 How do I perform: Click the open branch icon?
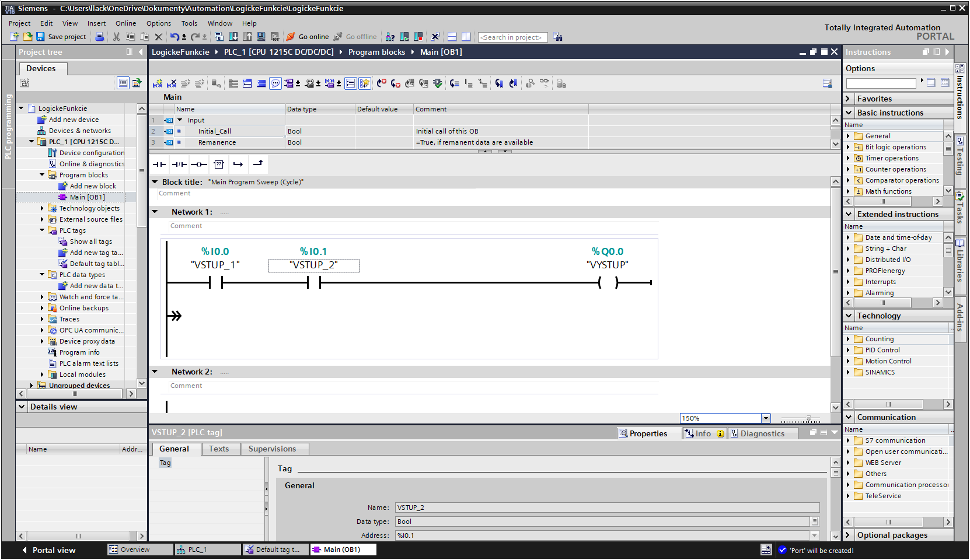(238, 164)
